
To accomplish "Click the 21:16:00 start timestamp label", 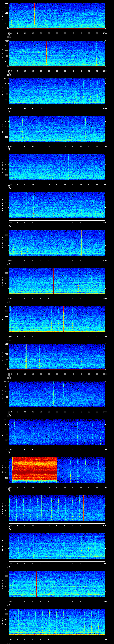I will pos(9,33).
